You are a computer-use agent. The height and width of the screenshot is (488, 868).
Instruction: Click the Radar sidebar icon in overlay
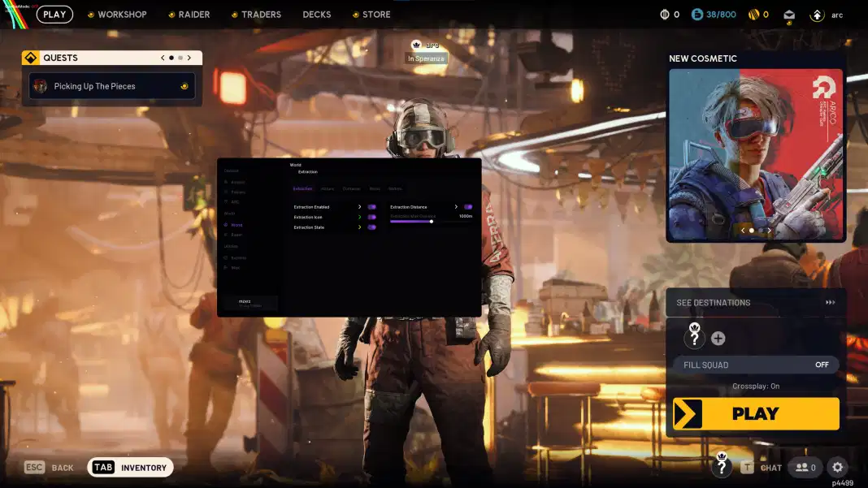tap(226, 235)
